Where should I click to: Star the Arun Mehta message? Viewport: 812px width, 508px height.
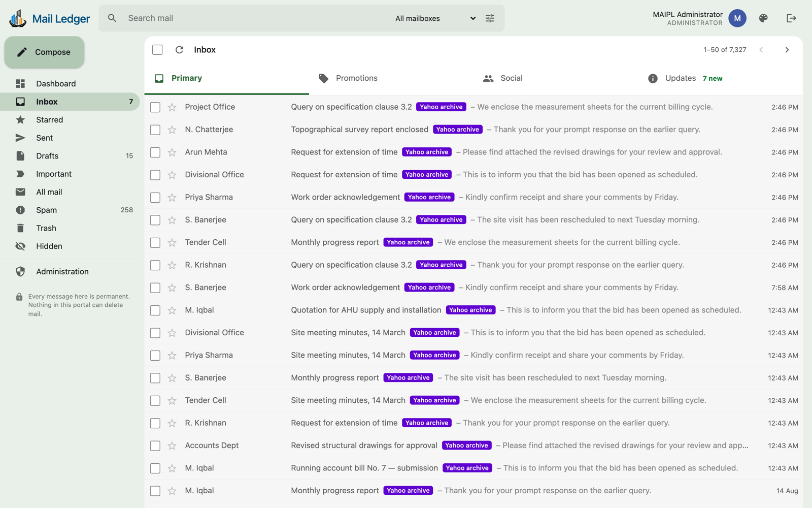[172, 152]
